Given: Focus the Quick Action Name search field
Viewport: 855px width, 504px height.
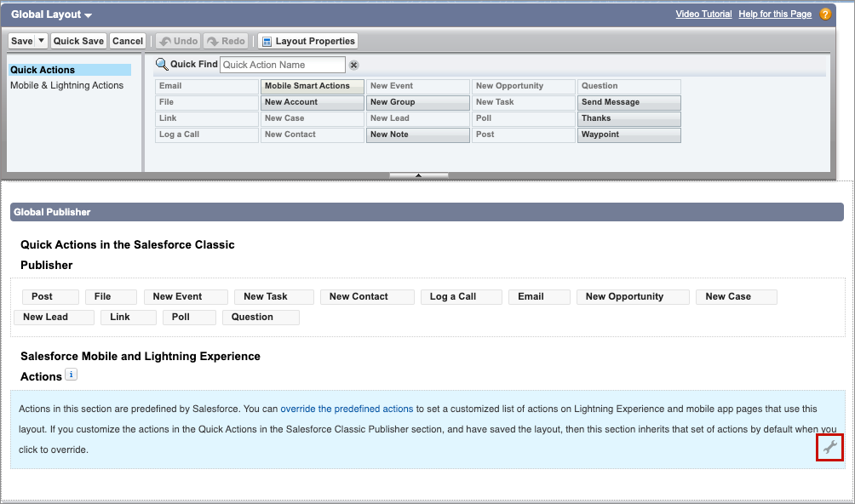Looking at the screenshot, I should tap(283, 65).
